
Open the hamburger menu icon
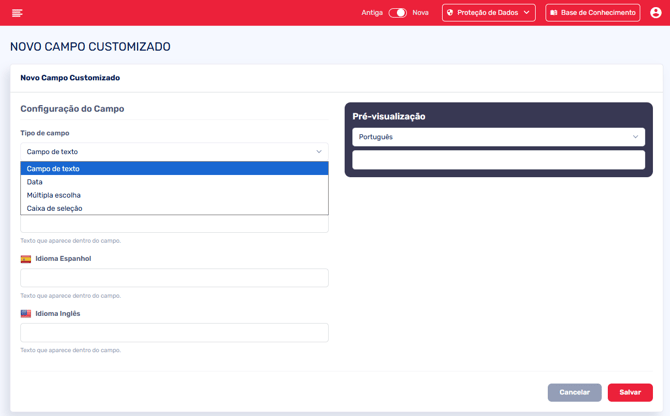17,13
